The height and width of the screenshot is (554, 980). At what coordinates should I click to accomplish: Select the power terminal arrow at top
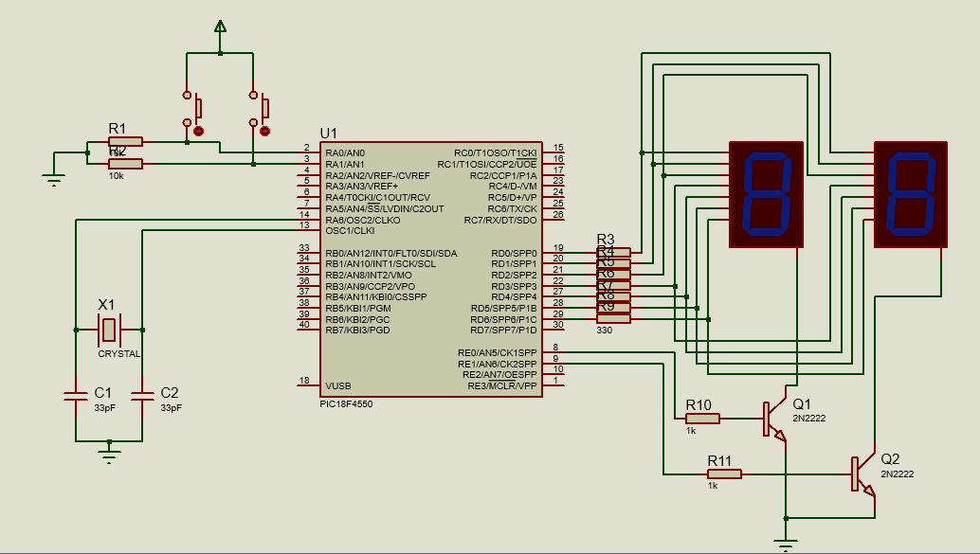pyautogui.click(x=220, y=27)
